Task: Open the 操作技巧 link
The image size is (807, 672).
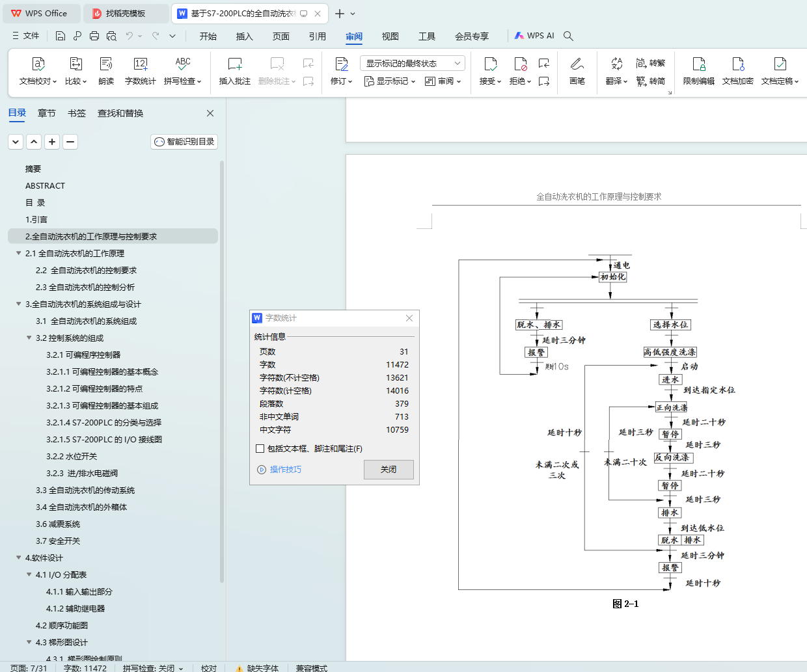Action: [x=285, y=469]
